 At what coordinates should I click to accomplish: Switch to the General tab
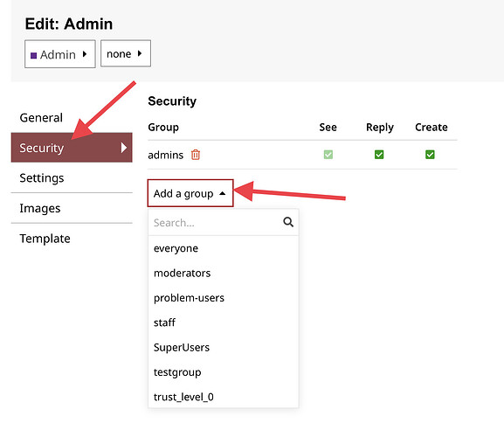pyautogui.click(x=41, y=118)
